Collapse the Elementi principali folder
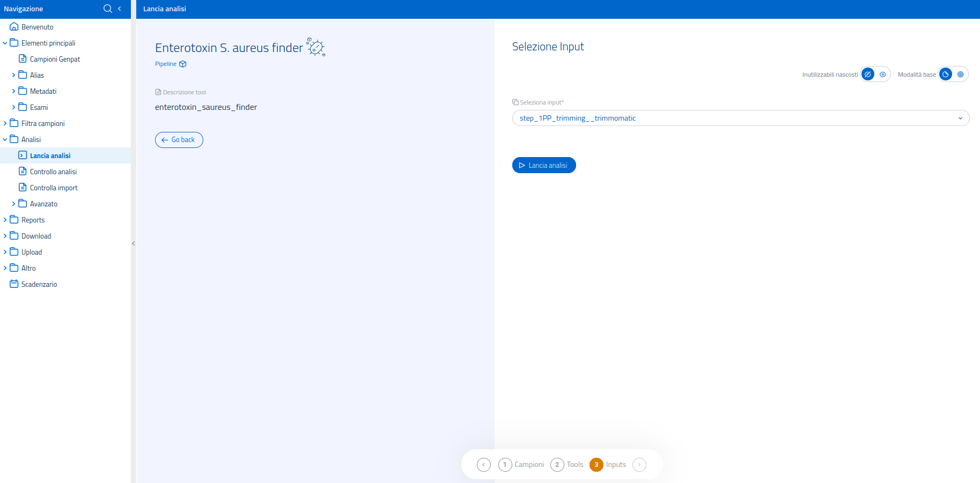The width and height of the screenshot is (980, 483). pos(5,43)
